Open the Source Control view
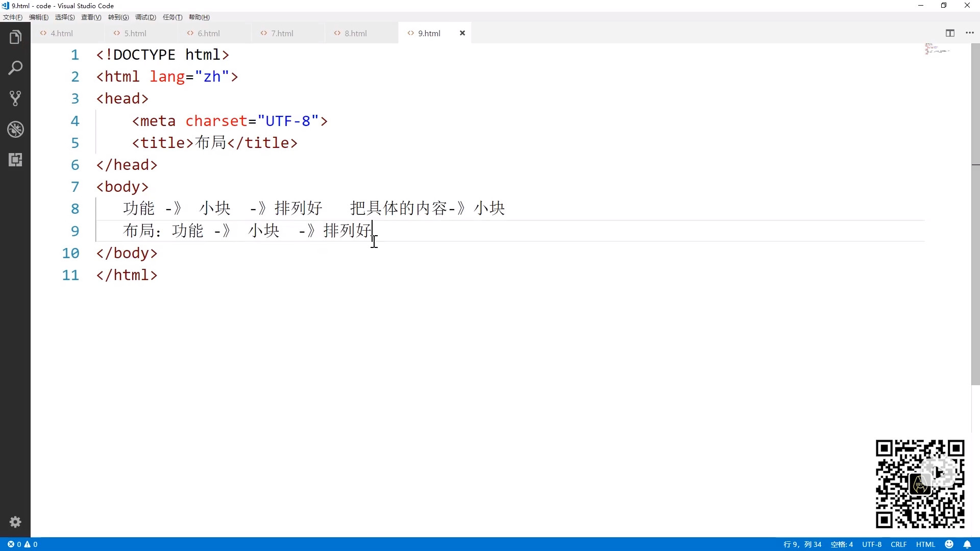The width and height of the screenshot is (980, 551). [x=15, y=98]
